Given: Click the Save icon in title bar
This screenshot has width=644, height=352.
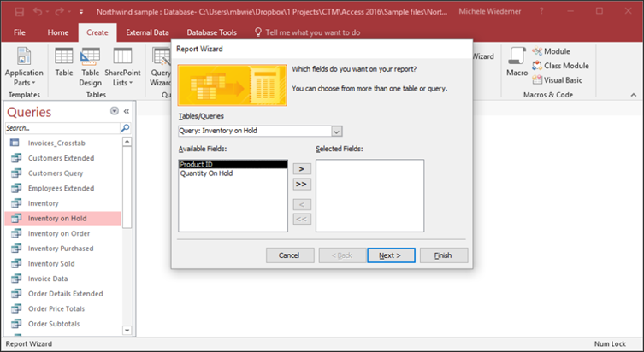Looking at the screenshot, I should (x=20, y=12).
